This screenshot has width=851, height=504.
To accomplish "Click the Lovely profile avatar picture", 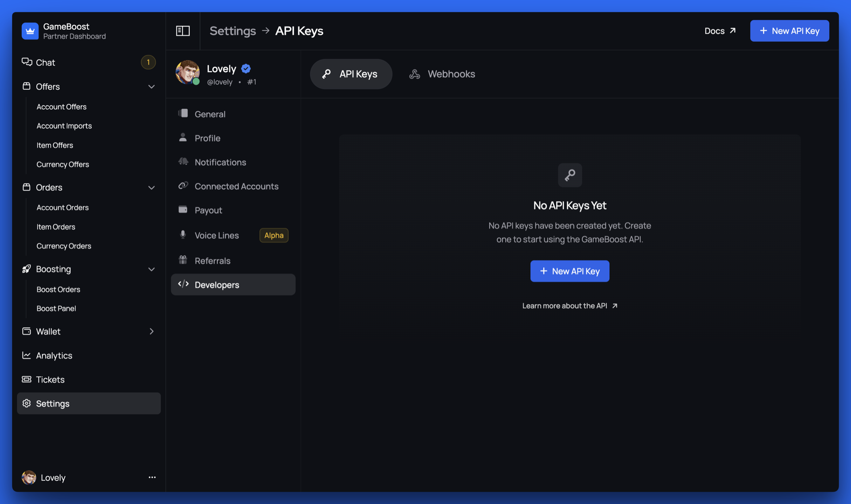I will (x=187, y=72).
